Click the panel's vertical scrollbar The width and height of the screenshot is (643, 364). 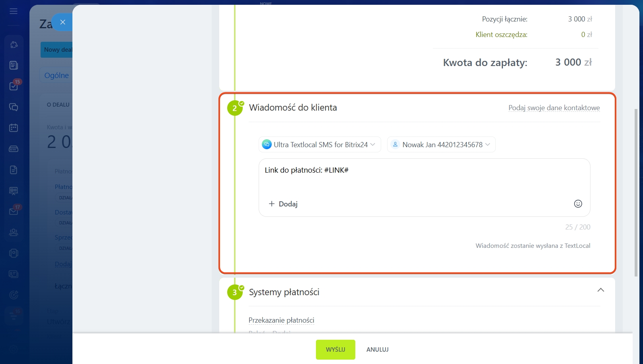click(x=636, y=192)
